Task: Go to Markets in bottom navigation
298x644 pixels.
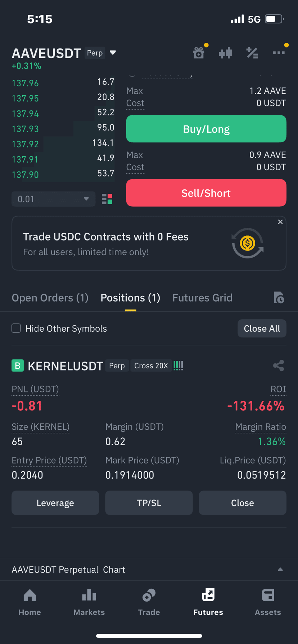Action: tap(89, 602)
